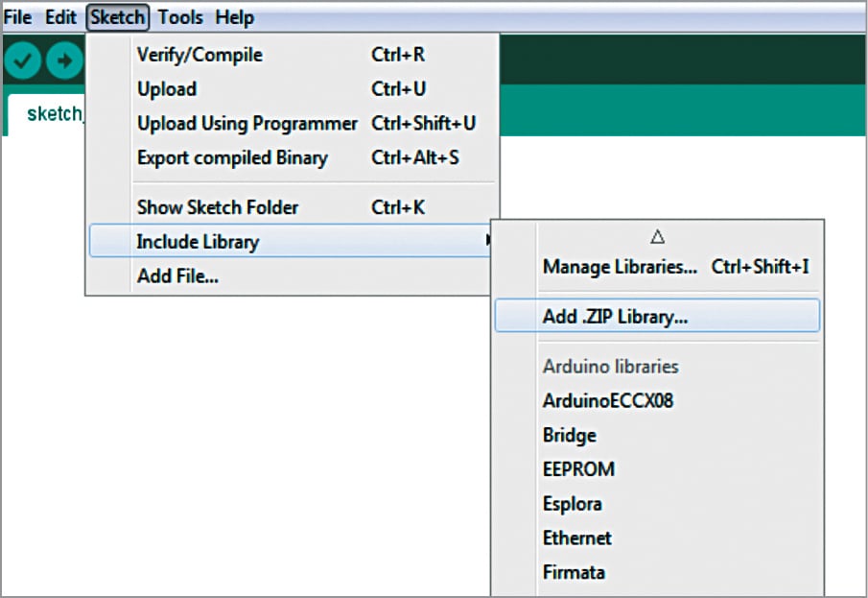Image resolution: width=868 pixels, height=598 pixels.
Task: Include the Firmata library
Action: pos(574,572)
